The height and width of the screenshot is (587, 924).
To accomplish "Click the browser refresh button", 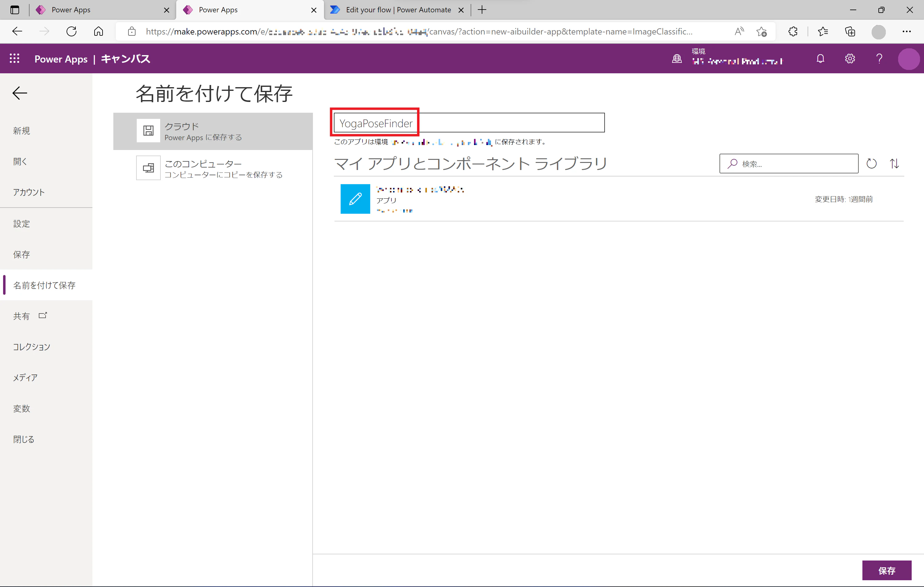I will (71, 31).
